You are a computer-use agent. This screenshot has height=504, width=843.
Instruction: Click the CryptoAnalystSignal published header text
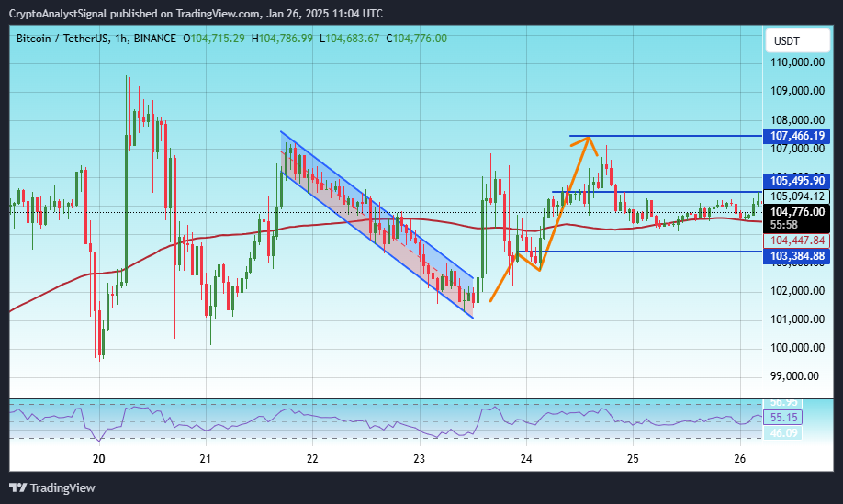point(196,14)
